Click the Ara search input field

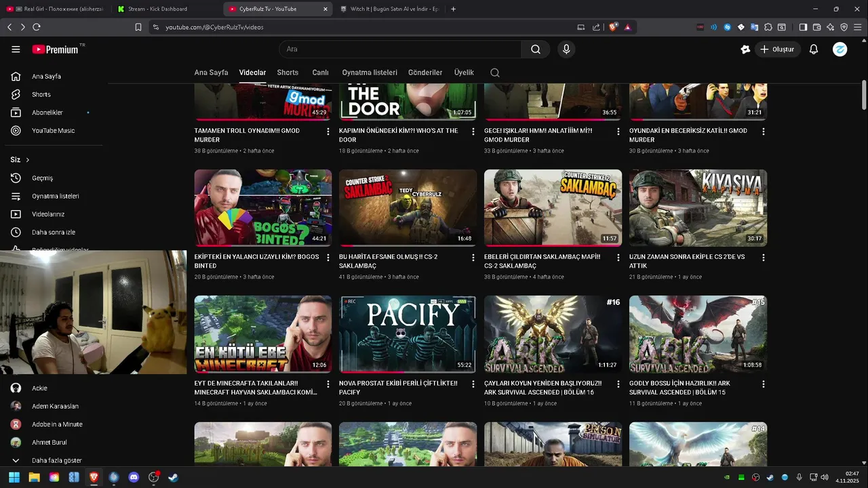(400, 49)
